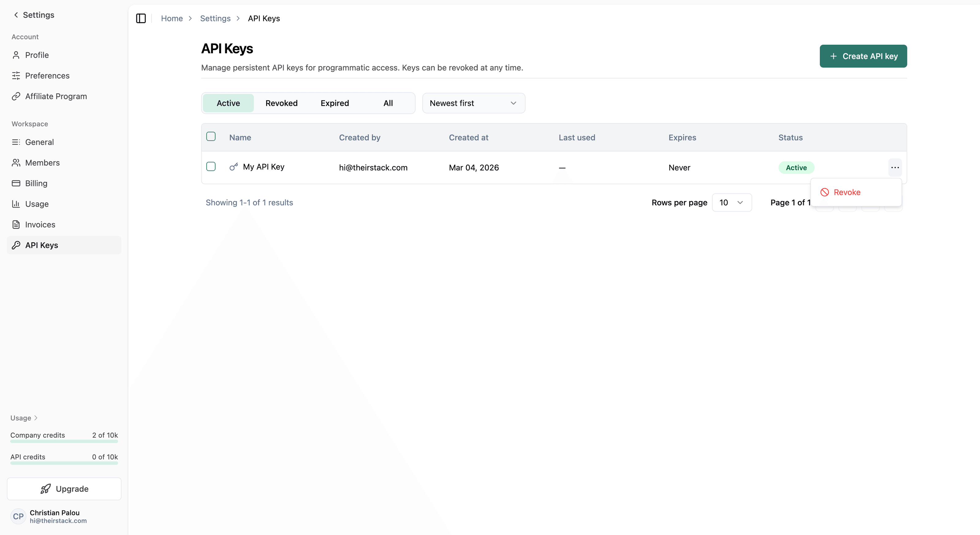Image resolution: width=980 pixels, height=535 pixels.
Task: Choose Revoke from the row menu
Action: tap(846, 193)
